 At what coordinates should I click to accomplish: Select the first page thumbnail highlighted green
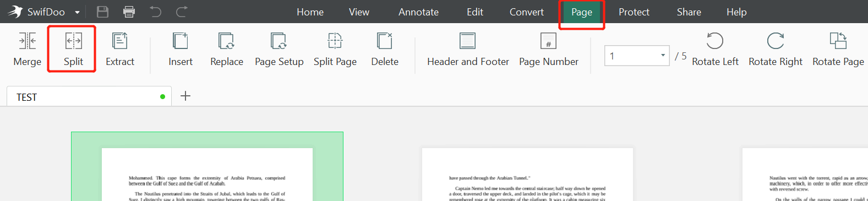click(207, 166)
